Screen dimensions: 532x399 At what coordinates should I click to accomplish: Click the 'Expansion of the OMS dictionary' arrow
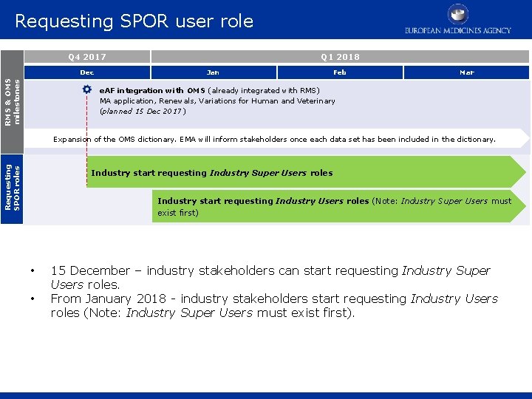pyautogui.click(x=277, y=138)
